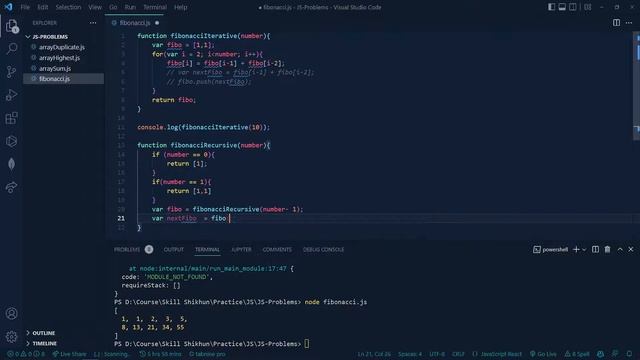Open the File menu

pyautogui.click(x=25, y=7)
